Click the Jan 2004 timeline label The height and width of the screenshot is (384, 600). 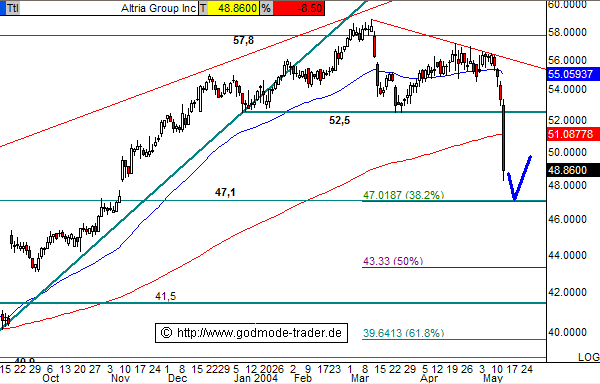tap(256, 378)
